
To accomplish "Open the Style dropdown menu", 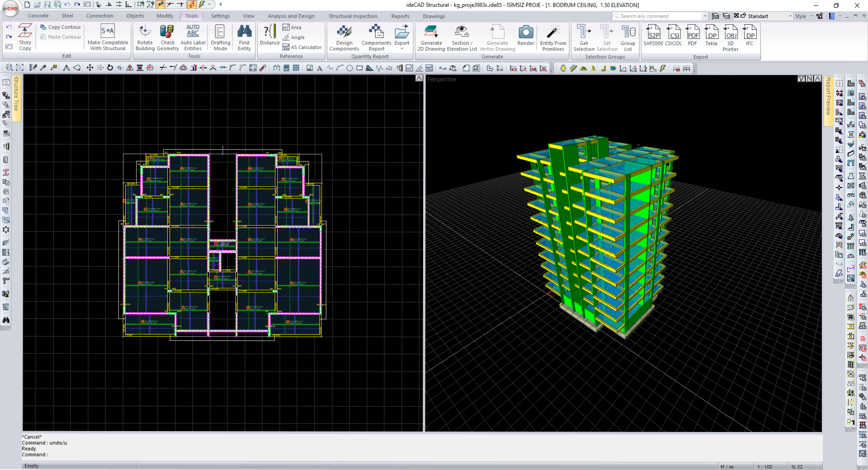I will [x=811, y=16].
